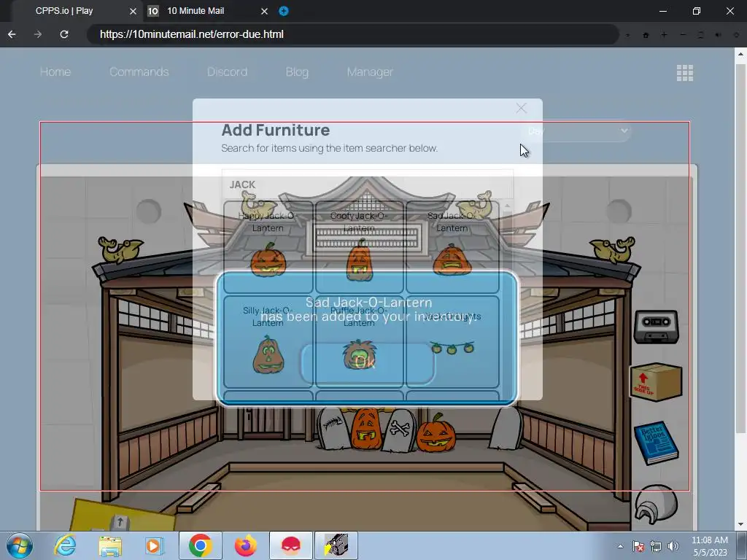Open the Better Igloos catalog book
The image size is (747, 560).
(x=656, y=443)
